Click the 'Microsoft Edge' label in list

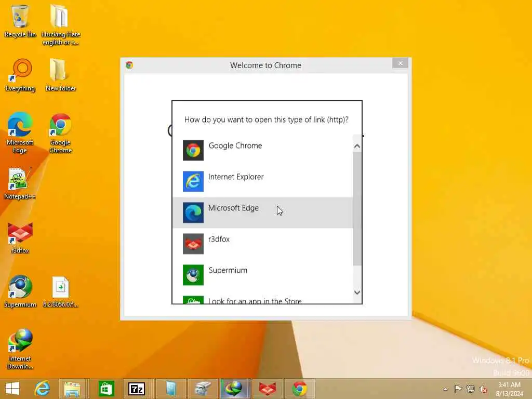pos(233,208)
